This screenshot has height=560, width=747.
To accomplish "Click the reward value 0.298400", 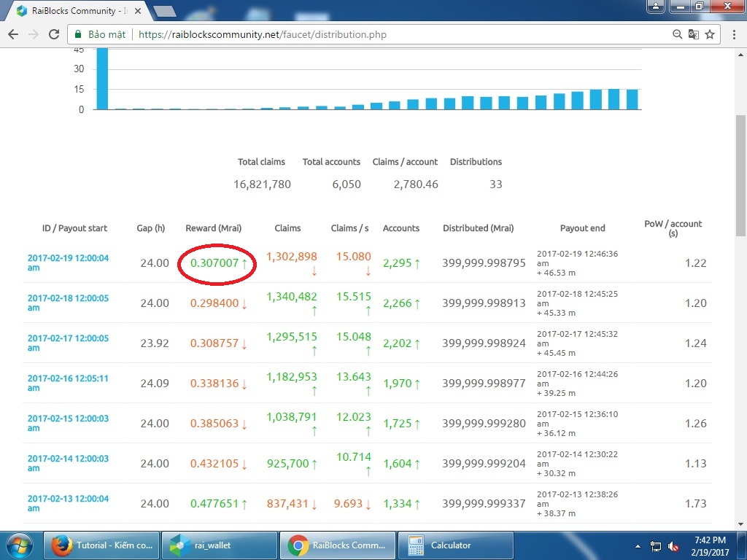I will coord(214,303).
